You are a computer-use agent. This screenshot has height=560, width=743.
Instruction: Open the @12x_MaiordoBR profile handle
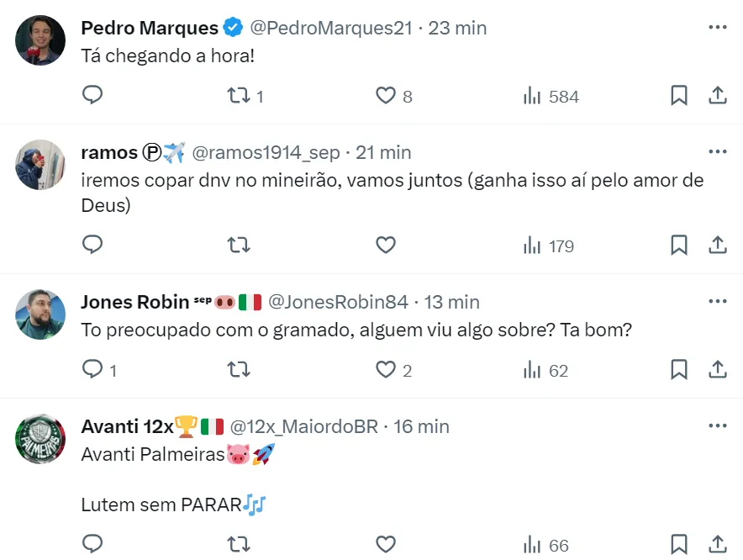304,426
